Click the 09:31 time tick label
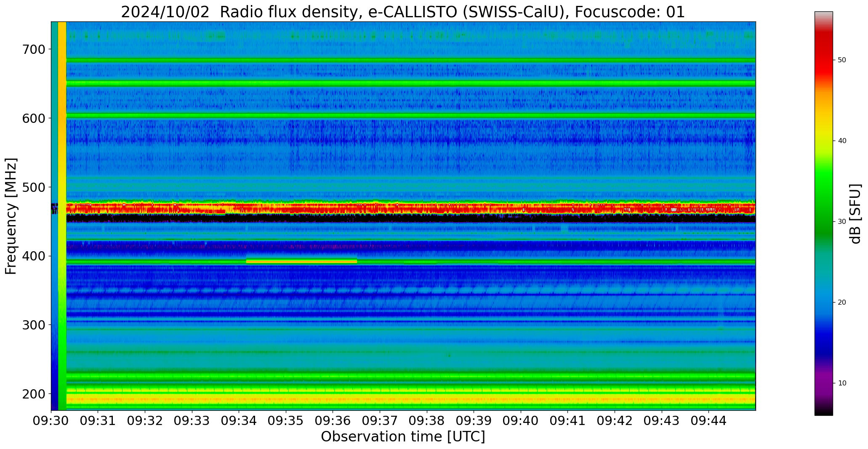This screenshot has height=449, width=868. [x=98, y=421]
